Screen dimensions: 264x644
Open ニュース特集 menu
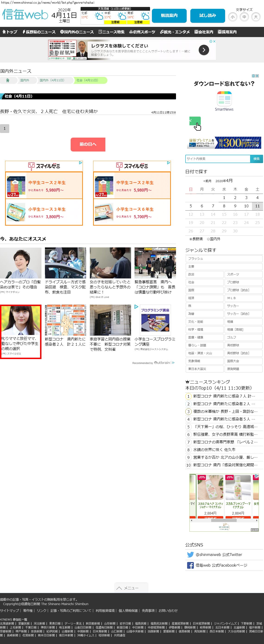point(111,32)
